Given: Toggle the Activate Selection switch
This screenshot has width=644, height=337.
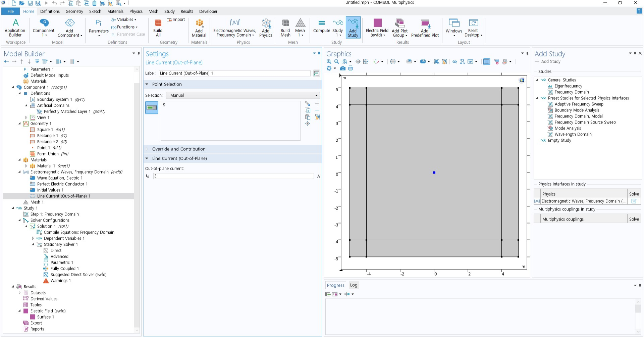Looking at the screenshot, I should [x=152, y=108].
